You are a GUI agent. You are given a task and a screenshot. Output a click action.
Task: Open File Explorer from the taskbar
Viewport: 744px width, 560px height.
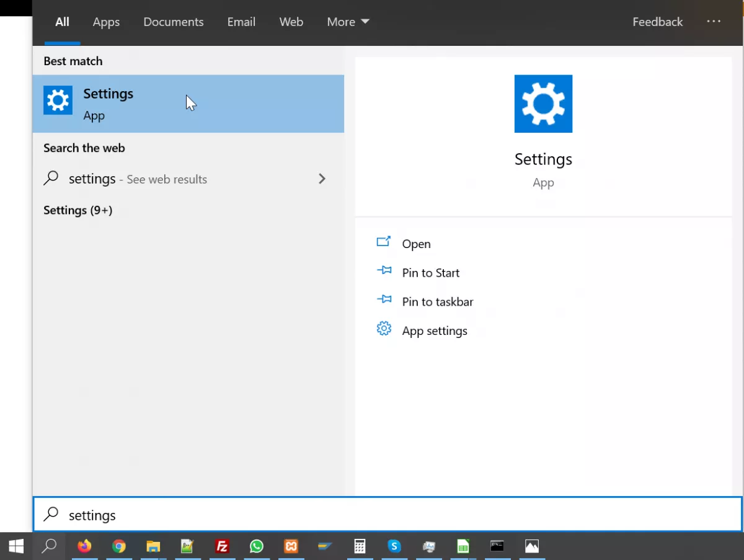[x=153, y=546]
